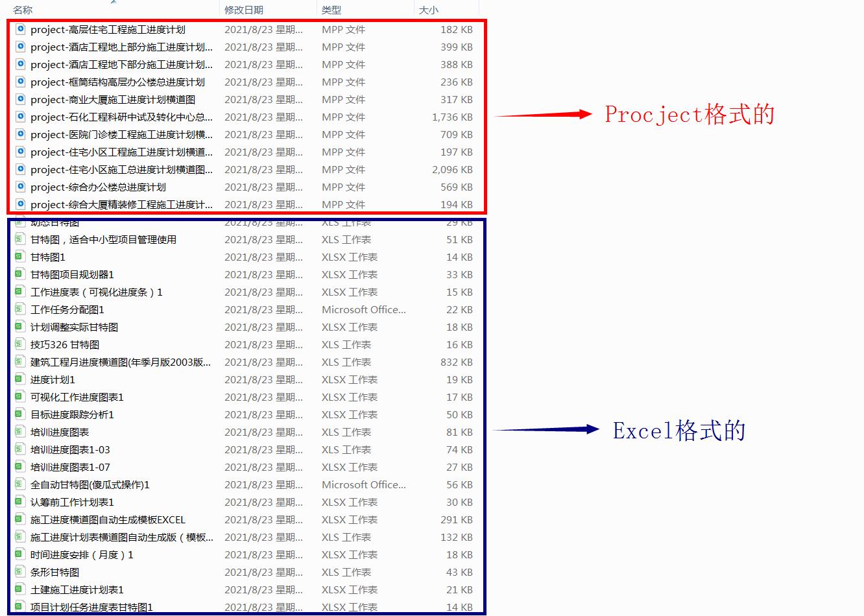The height and width of the screenshot is (616, 864).
Task: Select the file 甘特图项目规划器1
Action: pos(71,274)
